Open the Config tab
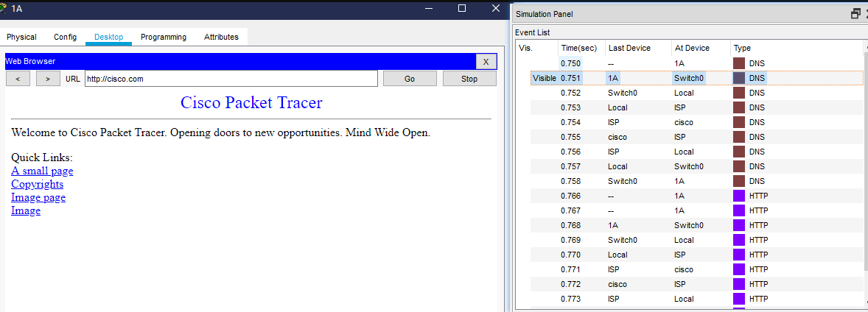Screen dimensions: 868x312 [x=65, y=37]
